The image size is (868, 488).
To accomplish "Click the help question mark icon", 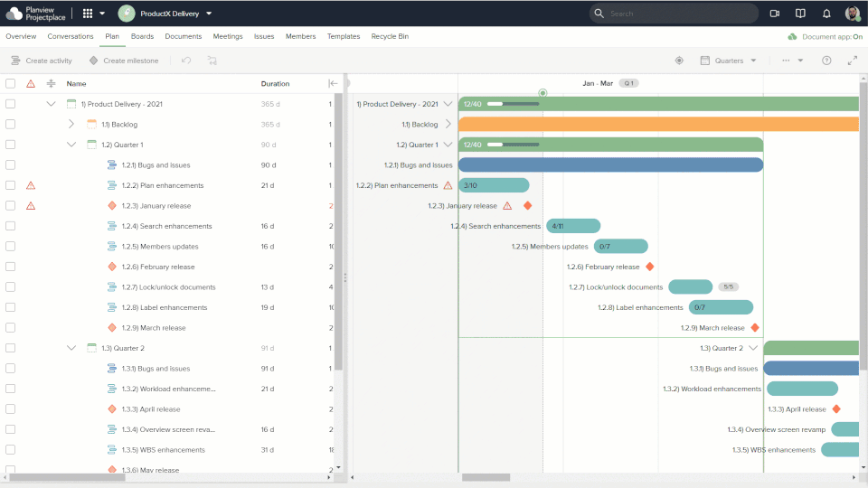I will [x=826, y=61].
